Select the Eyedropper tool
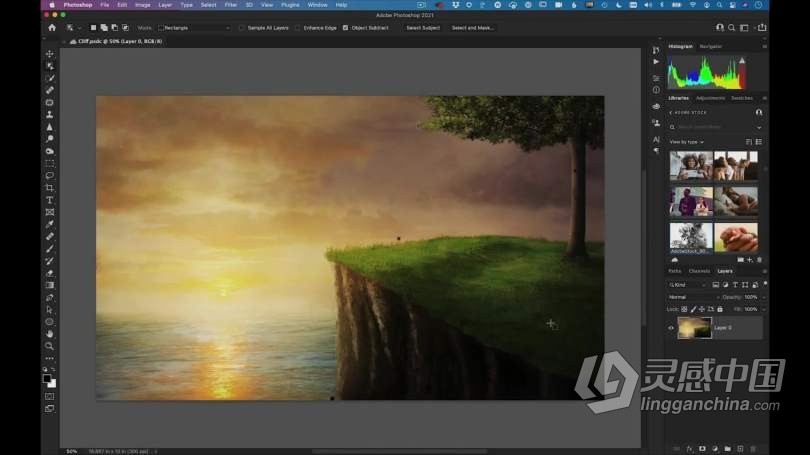Image resolution: width=810 pixels, height=455 pixels. (50, 225)
